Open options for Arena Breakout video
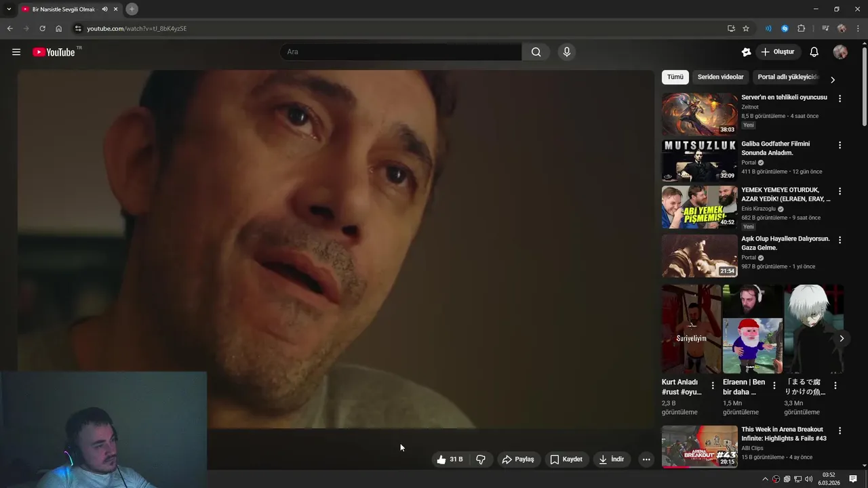Screen dimensions: 868x488 840,430
